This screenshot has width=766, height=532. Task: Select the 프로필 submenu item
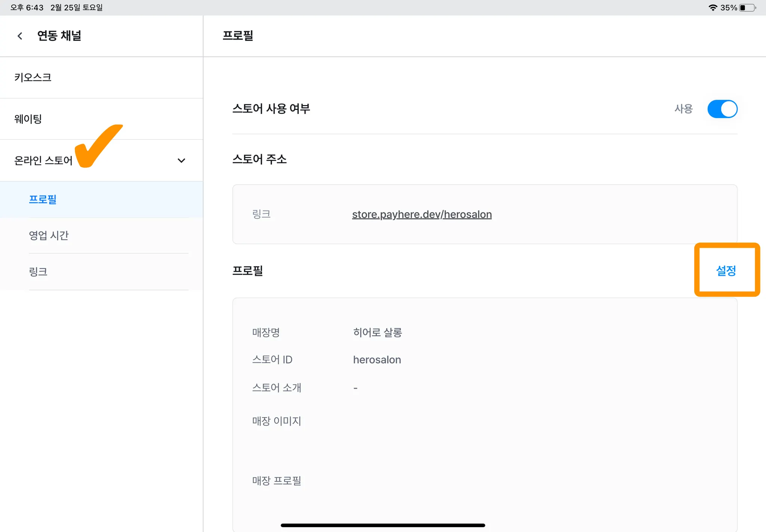click(43, 199)
